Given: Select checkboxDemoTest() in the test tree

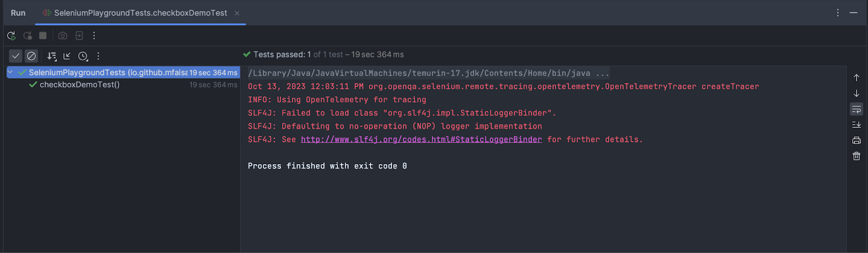Looking at the screenshot, I should point(79,85).
